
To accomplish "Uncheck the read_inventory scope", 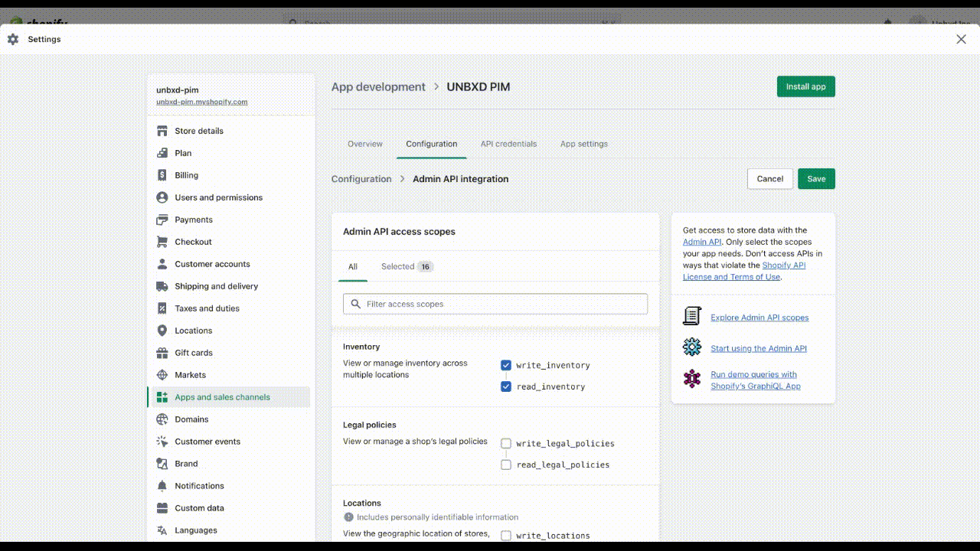I will [506, 386].
